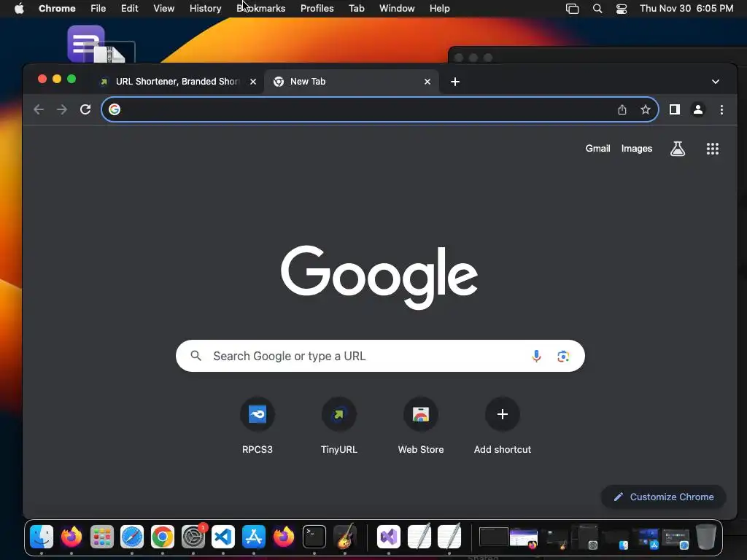The width and height of the screenshot is (747, 560).
Task: Click the Chrome icon in the Dock
Action: pyautogui.click(x=163, y=537)
